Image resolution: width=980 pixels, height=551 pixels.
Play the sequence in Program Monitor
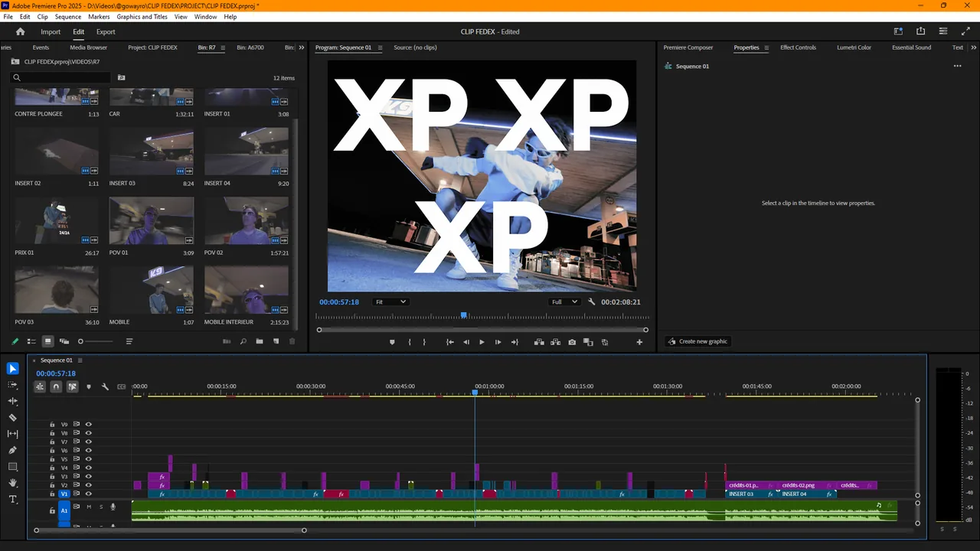pos(482,342)
